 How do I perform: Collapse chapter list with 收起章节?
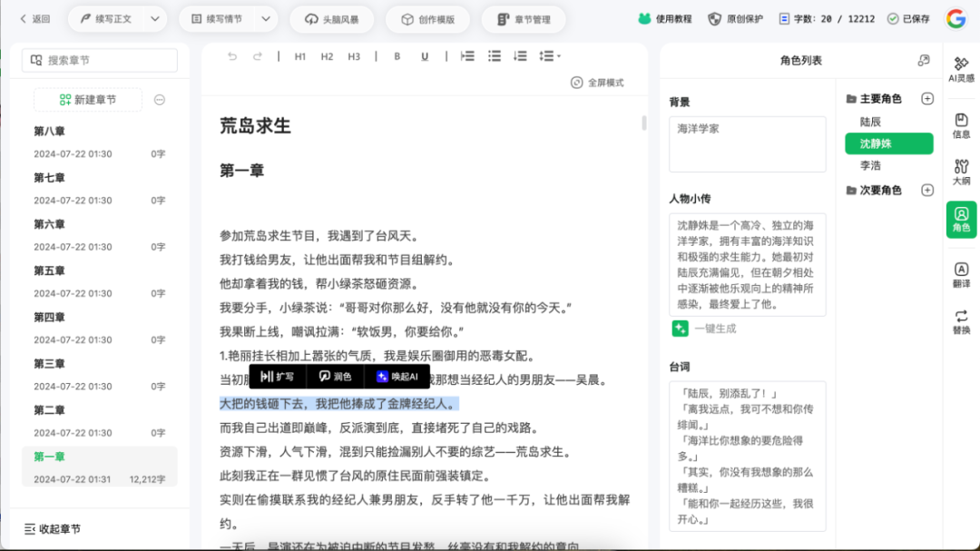[x=53, y=529]
